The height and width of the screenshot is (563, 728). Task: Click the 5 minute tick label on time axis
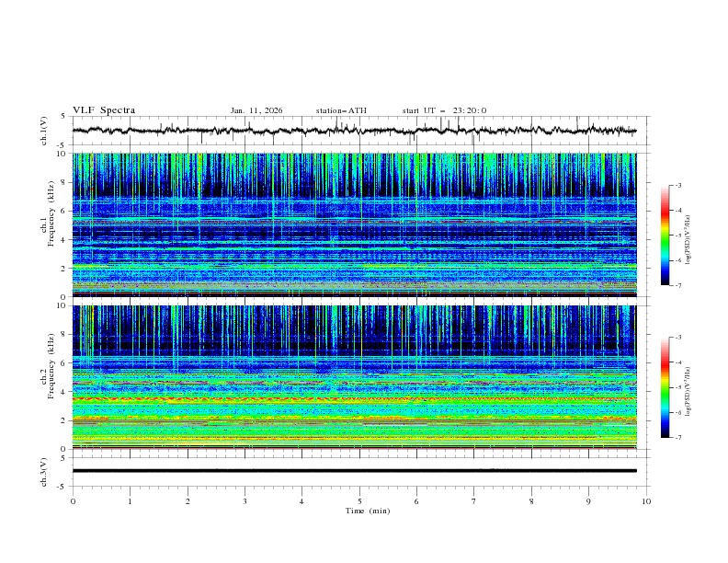point(359,501)
